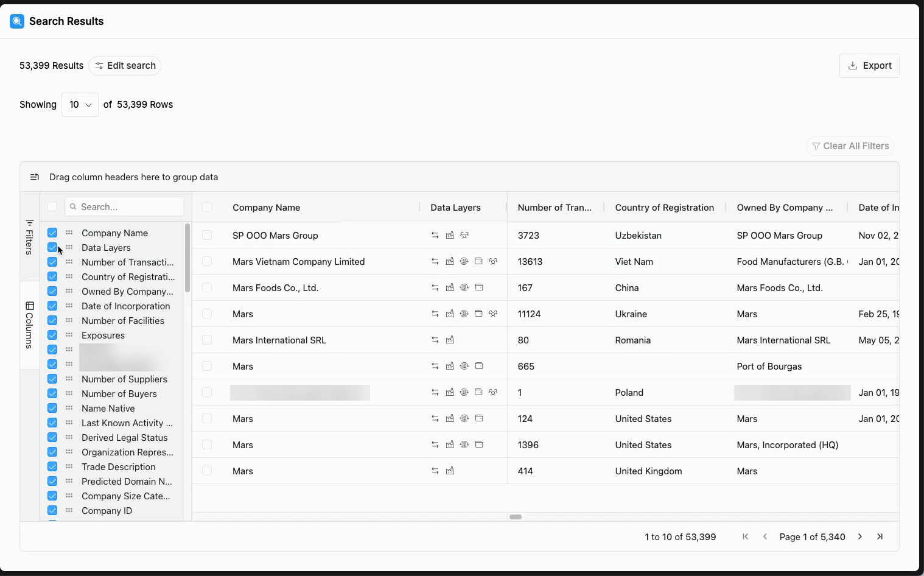
Task: Toggle the Date of Incorporation column checkbox
Action: (x=52, y=306)
